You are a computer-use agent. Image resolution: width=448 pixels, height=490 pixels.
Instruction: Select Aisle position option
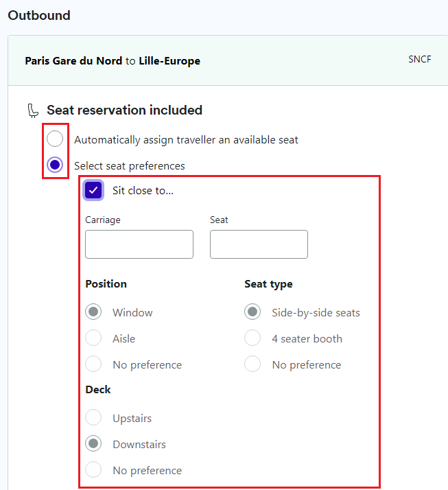(93, 338)
